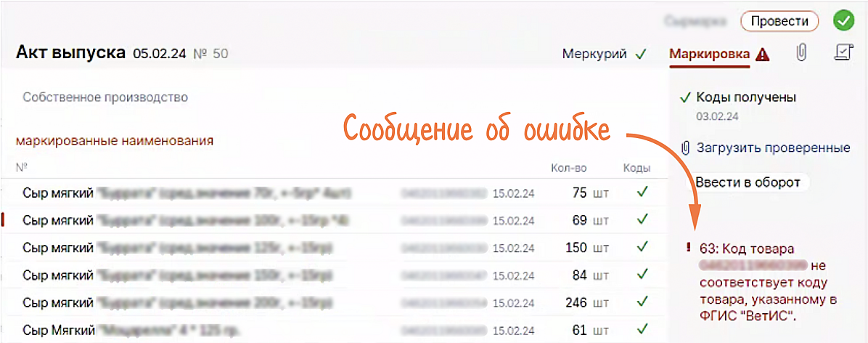The image size is (868, 343).
Task: Click the red exclamation error icon
Action: click(688, 248)
